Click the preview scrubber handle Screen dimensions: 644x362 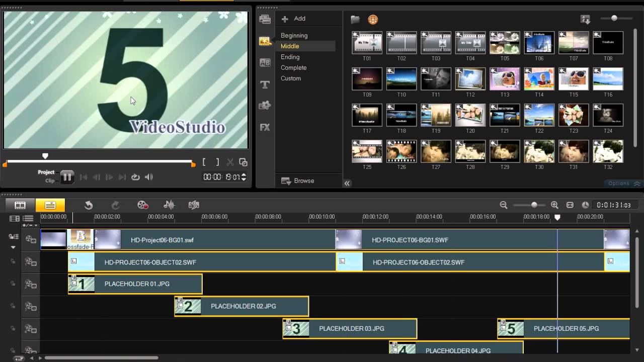(x=45, y=156)
